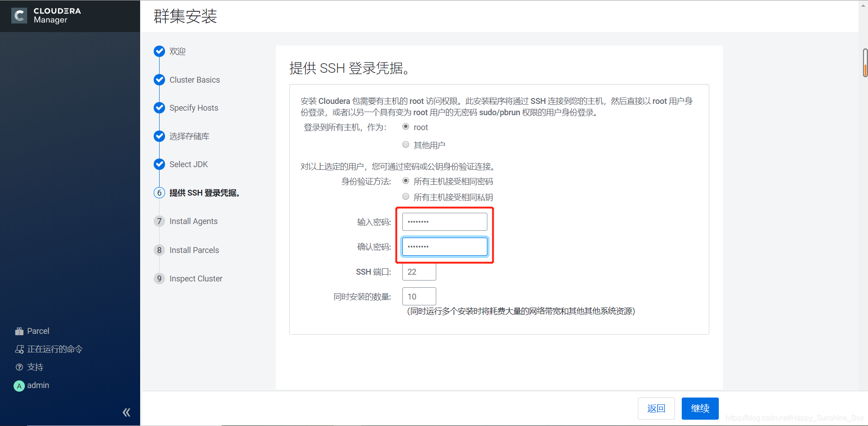Select the root login radio button
868x426 pixels.
click(x=406, y=126)
